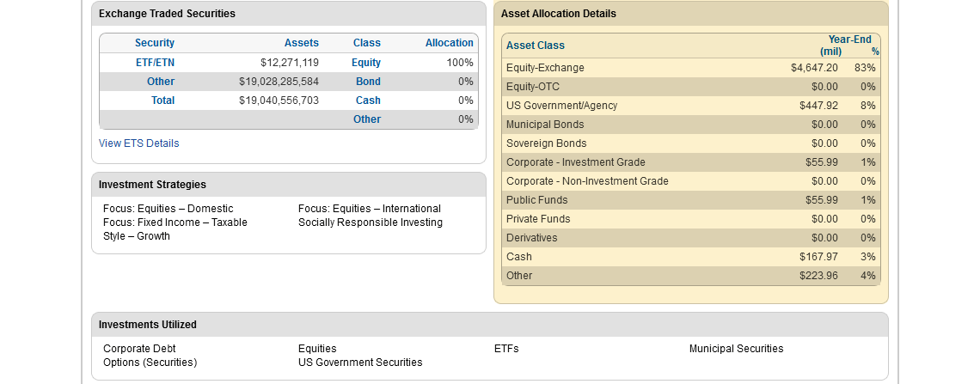
Task: Click the Socially Responsible Investing strategy
Action: coord(371,222)
